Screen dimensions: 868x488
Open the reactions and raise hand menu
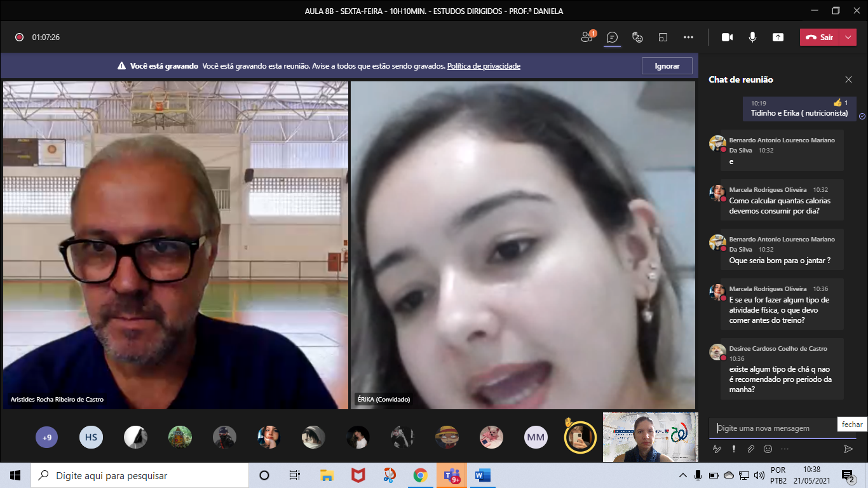(637, 37)
